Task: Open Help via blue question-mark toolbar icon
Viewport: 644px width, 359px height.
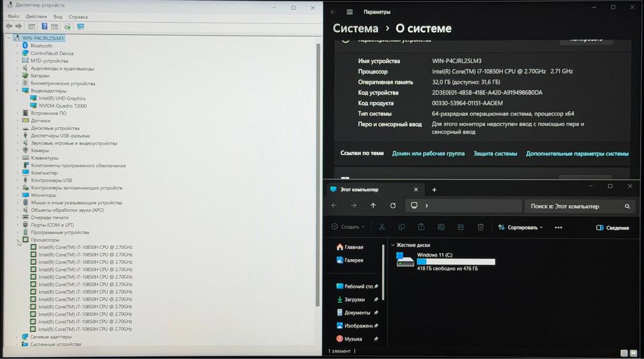Action: [x=44, y=26]
